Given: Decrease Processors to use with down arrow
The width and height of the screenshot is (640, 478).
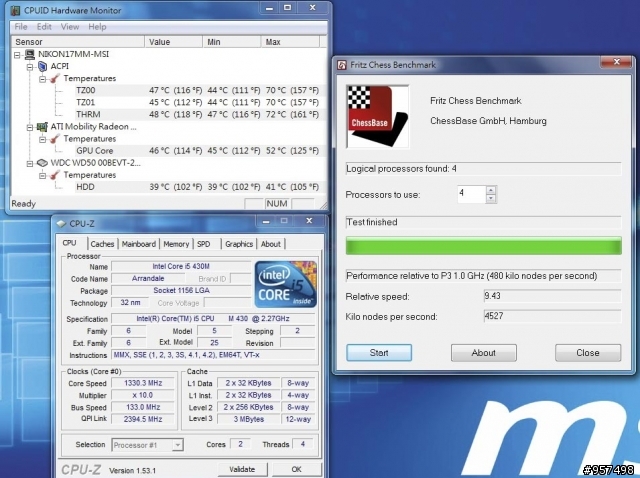Looking at the screenshot, I should pyautogui.click(x=491, y=198).
